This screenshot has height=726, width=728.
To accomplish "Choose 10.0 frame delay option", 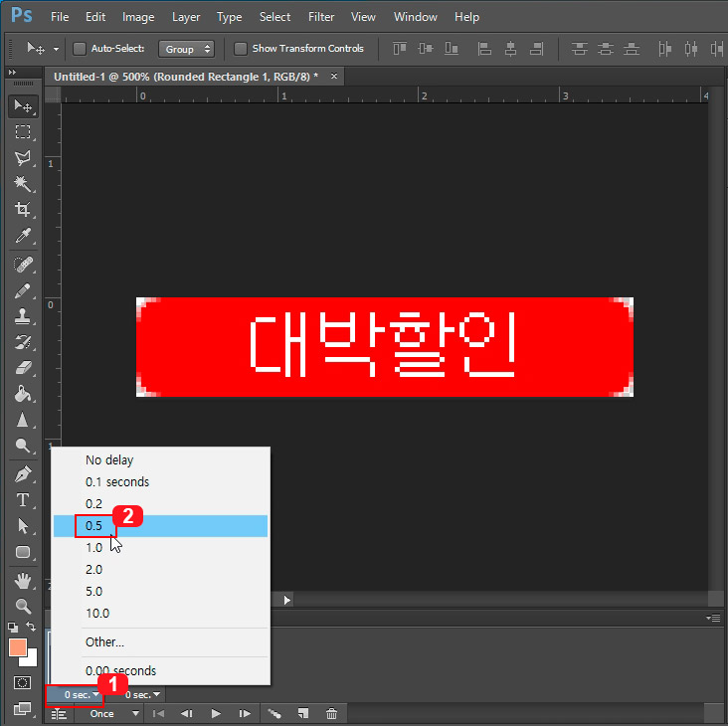I will point(160,614).
